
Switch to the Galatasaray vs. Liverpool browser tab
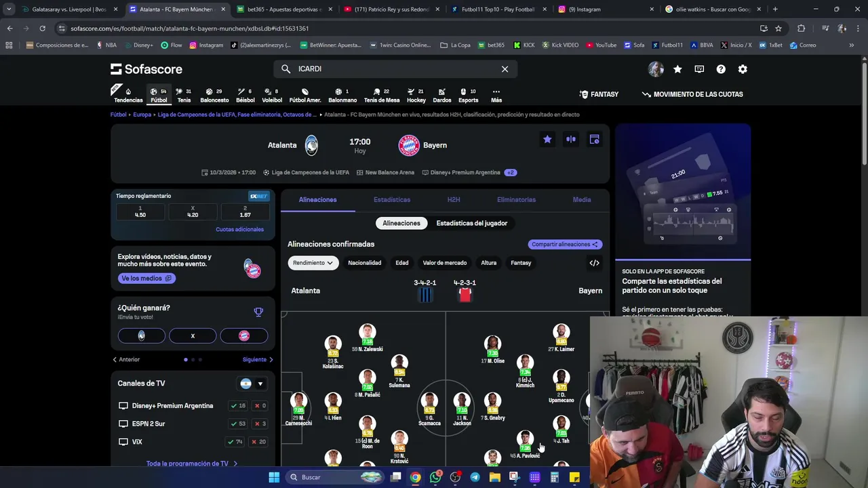tap(68, 9)
